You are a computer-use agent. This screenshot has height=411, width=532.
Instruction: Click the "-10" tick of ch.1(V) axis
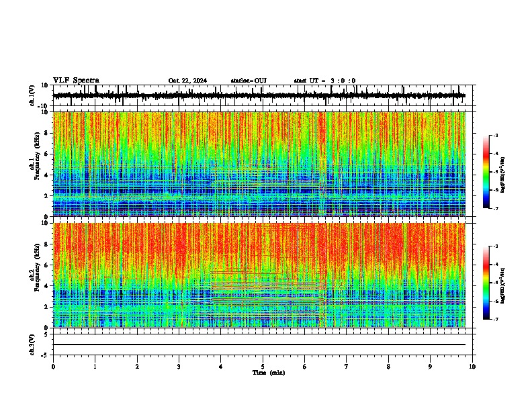pos(43,106)
